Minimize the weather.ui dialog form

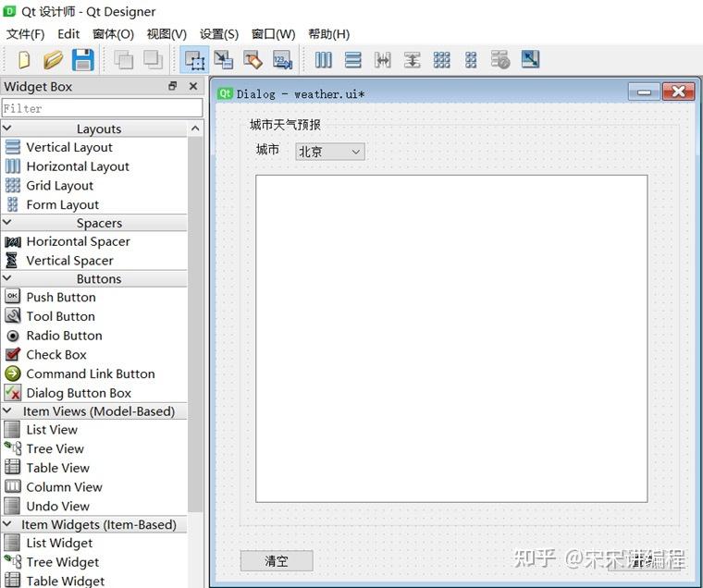[644, 92]
